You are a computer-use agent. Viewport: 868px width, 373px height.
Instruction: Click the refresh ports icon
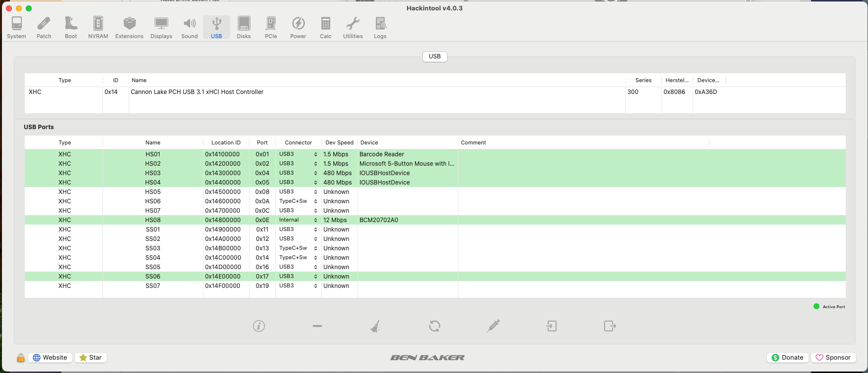(435, 326)
